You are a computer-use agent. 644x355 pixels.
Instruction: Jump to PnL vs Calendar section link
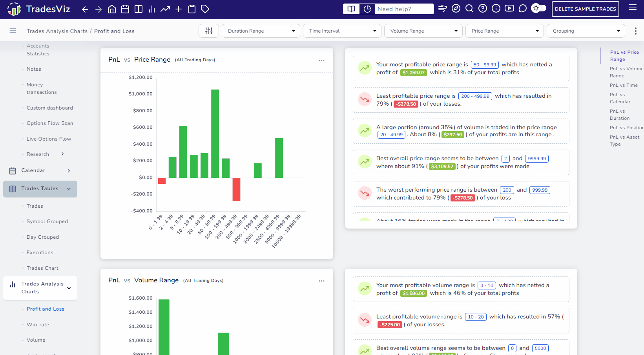pyautogui.click(x=620, y=98)
